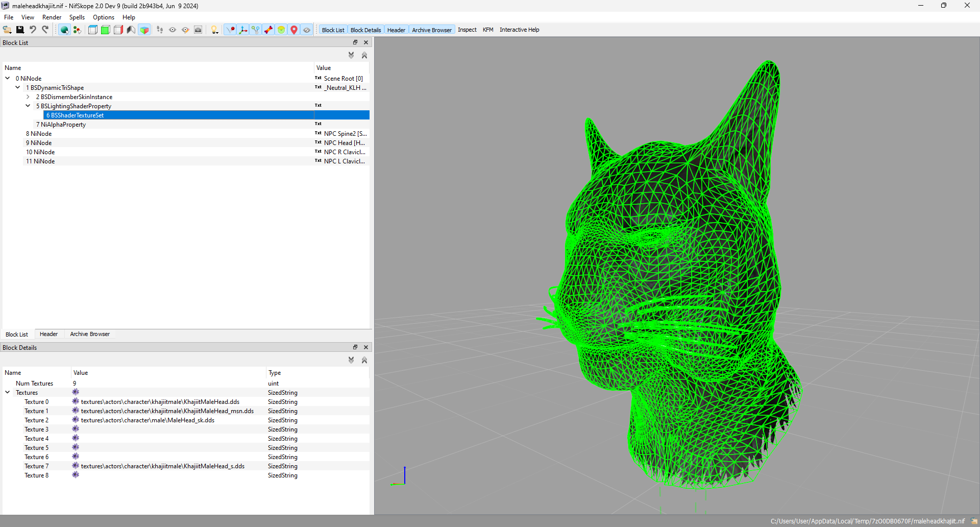
Task: Click the Load file icon
Action: 7,30
